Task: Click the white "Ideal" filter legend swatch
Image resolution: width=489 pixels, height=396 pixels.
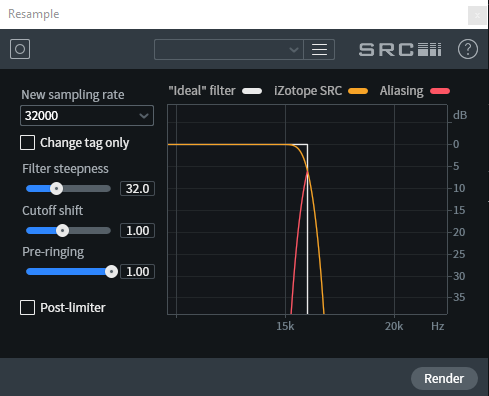Action: click(x=252, y=91)
